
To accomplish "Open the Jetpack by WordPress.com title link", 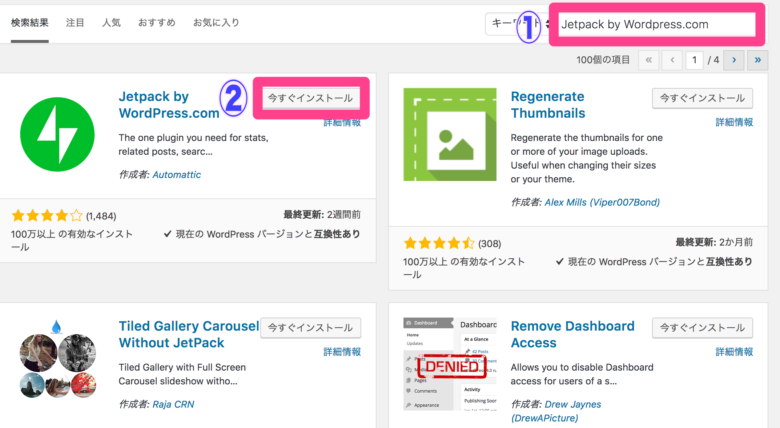I will [x=169, y=105].
